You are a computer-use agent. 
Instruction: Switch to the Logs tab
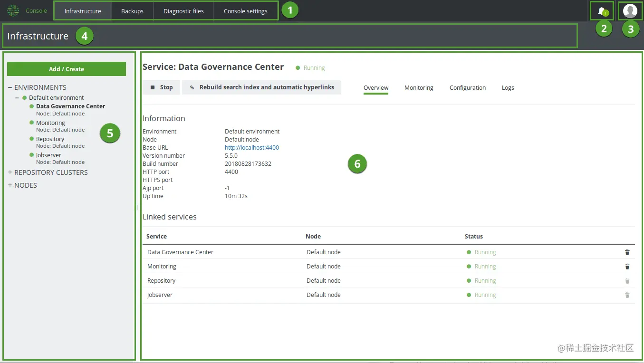(x=508, y=88)
